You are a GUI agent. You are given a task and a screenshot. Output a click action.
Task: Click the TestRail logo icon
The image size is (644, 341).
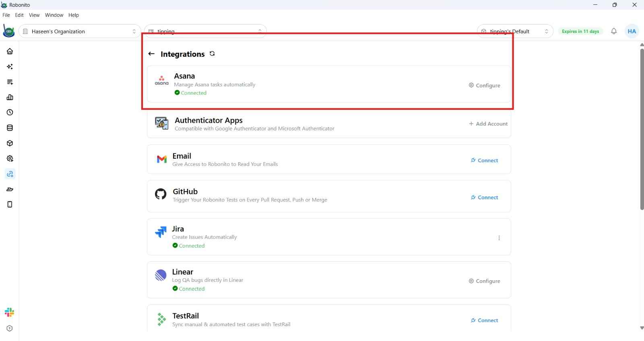(161, 319)
